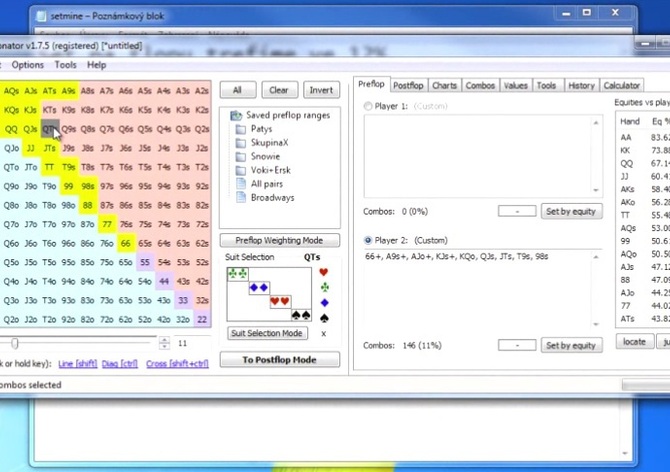Switch to the Preflop tab
This screenshot has height=472, width=670.
click(371, 84)
